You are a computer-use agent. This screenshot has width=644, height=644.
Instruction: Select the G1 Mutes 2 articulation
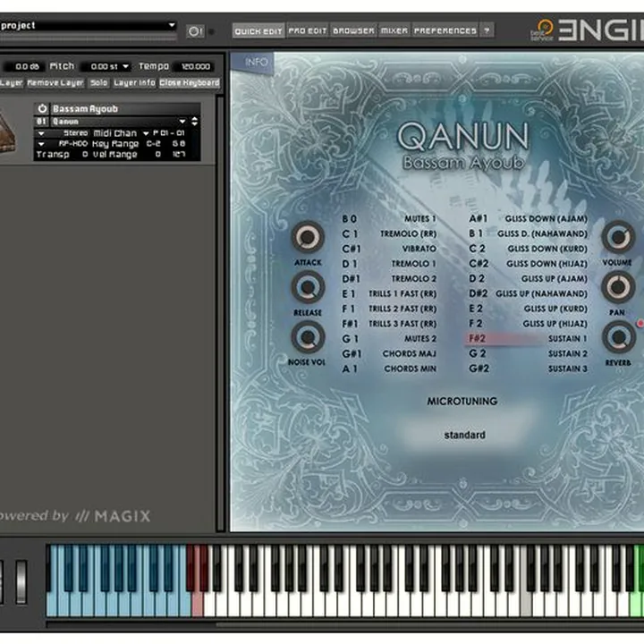[x=389, y=338]
